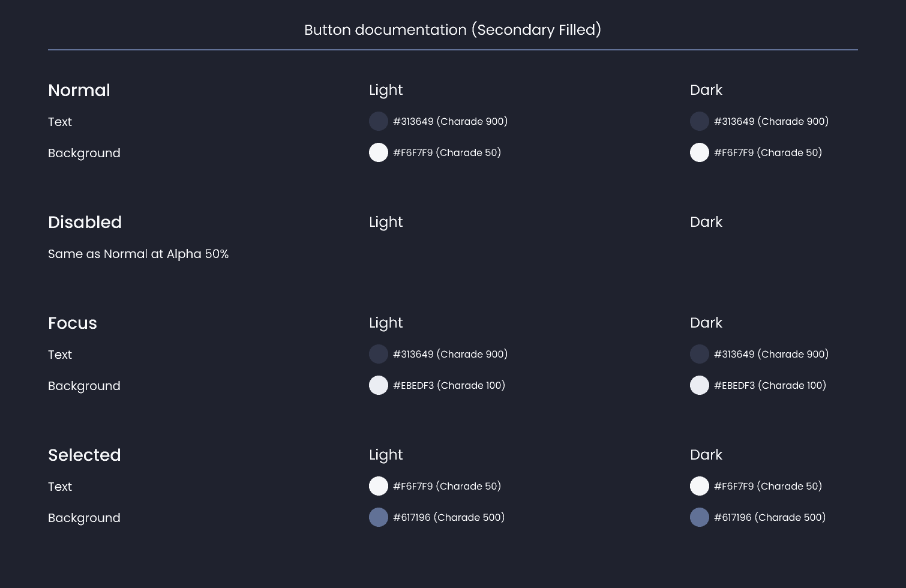Click the Normal section heading
This screenshot has height=588, width=906.
tap(79, 91)
